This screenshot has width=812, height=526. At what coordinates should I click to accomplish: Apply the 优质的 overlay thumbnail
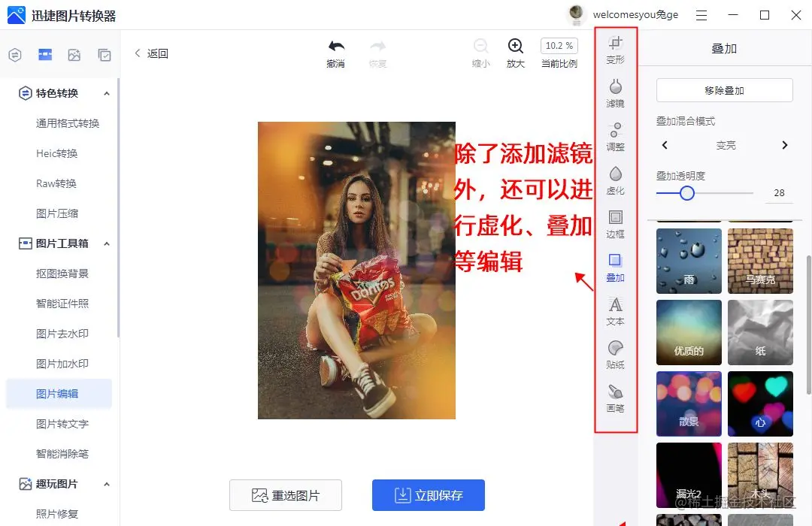[x=689, y=332]
